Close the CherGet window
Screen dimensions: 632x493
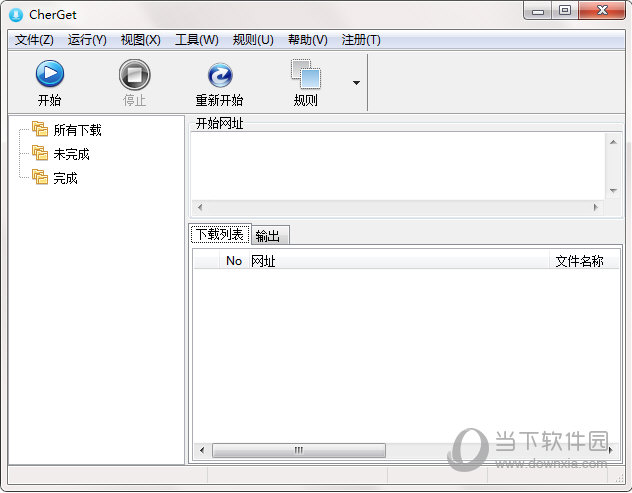coord(602,10)
